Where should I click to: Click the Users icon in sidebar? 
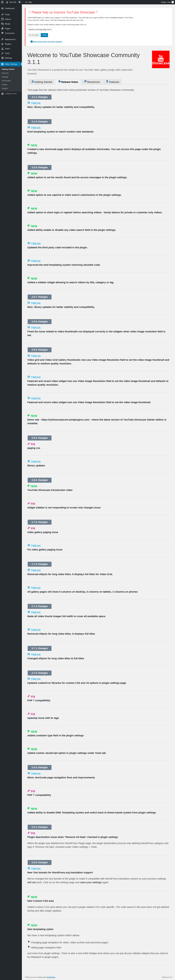[x=2, y=49]
